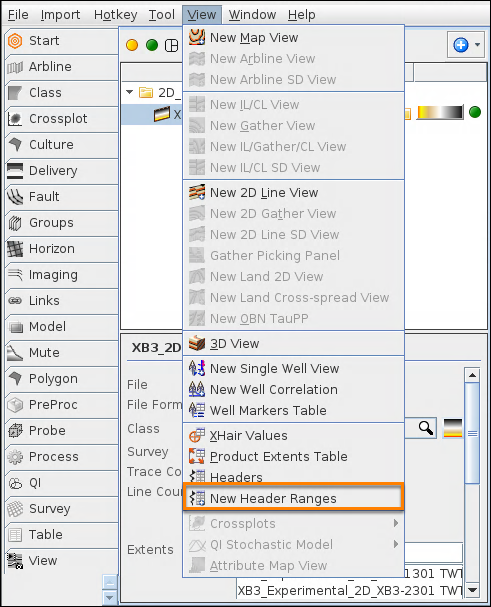Viewport: 491px width, 607px height.
Task: Click the New 2D Line View icon
Action: tap(197, 192)
